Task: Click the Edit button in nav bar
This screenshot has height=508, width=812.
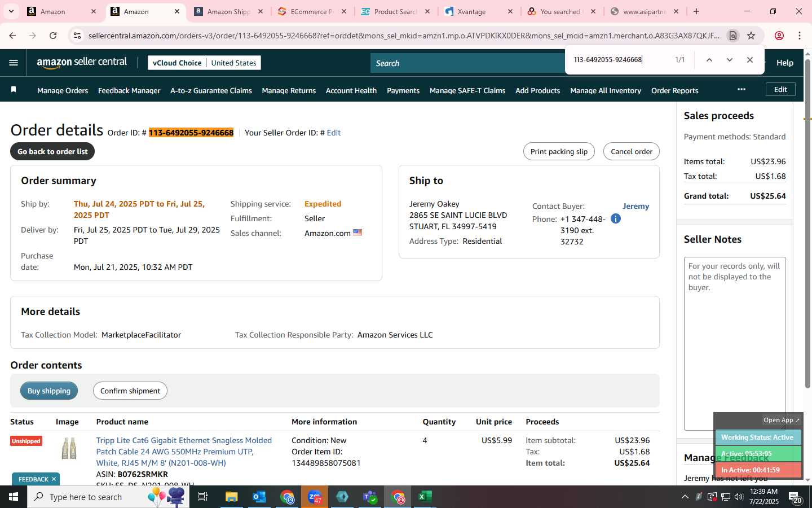Action: click(780, 89)
